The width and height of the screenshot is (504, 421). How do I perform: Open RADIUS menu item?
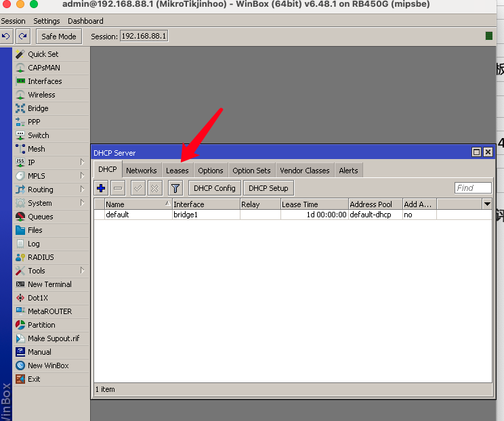(x=51, y=257)
